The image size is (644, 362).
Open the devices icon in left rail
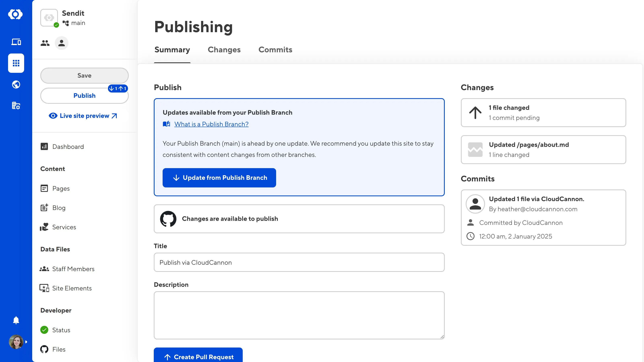point(16,42)
